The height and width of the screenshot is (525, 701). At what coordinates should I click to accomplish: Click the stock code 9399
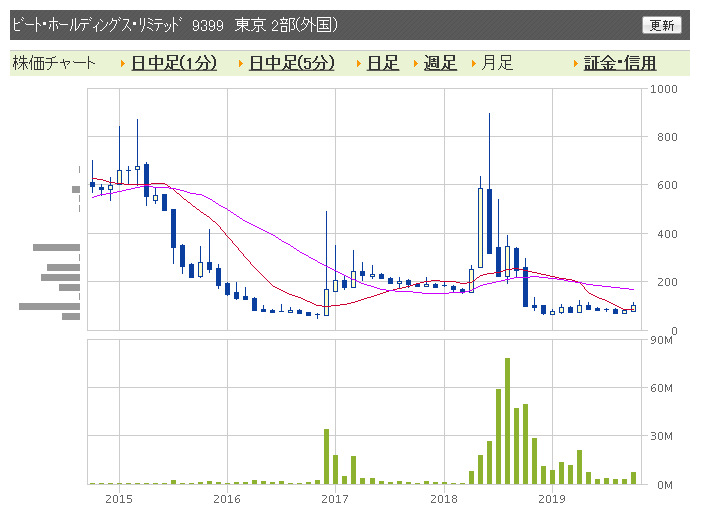pos(207,25)
